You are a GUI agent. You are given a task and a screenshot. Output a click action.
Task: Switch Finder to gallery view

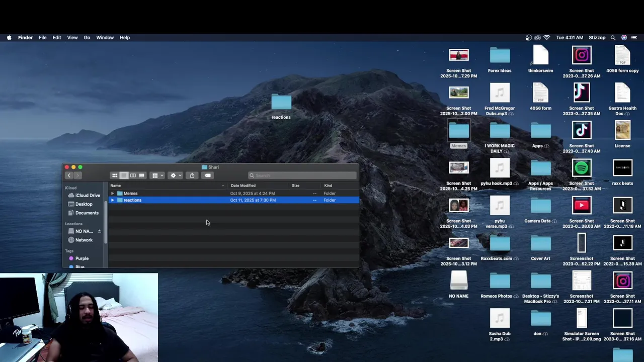[142, 175]
